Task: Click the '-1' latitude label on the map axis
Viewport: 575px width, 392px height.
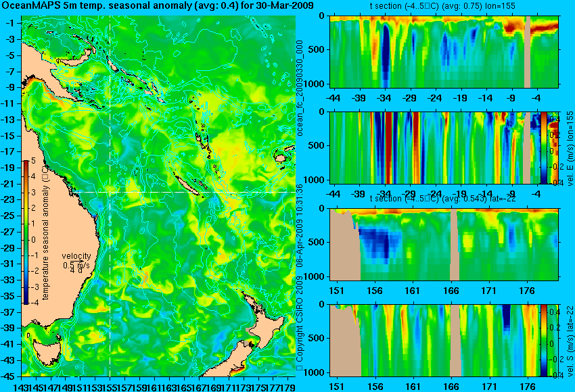Action: point(9,23)
